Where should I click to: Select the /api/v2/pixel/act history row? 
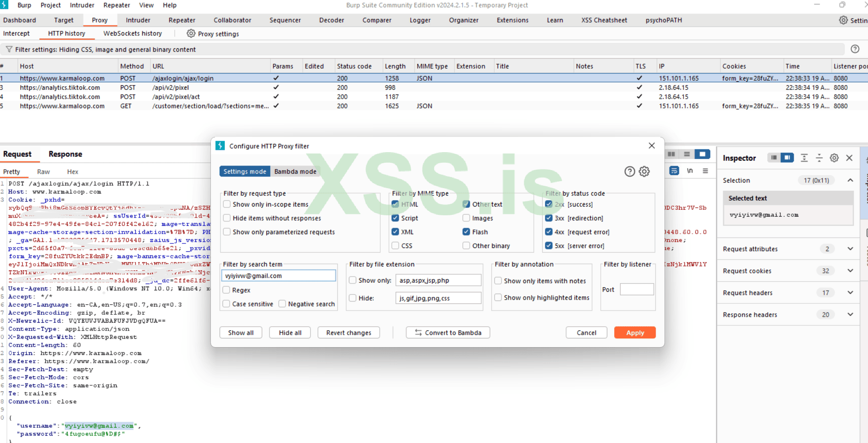click(434, 97)
